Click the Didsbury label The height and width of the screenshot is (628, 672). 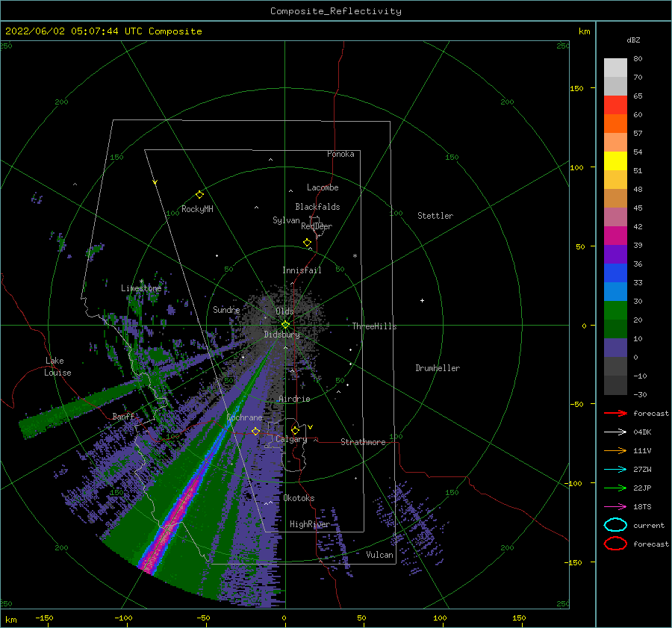click(x=281, y=335)
